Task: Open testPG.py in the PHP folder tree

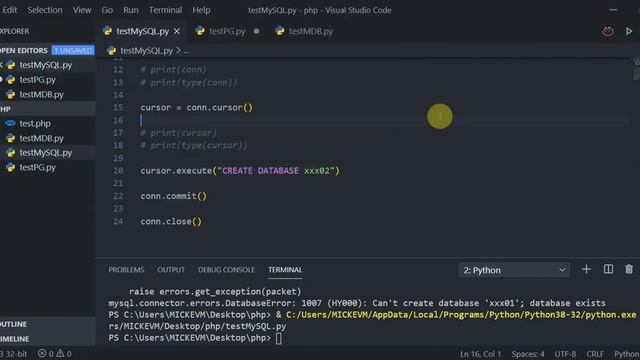Action: click(38, 167)
